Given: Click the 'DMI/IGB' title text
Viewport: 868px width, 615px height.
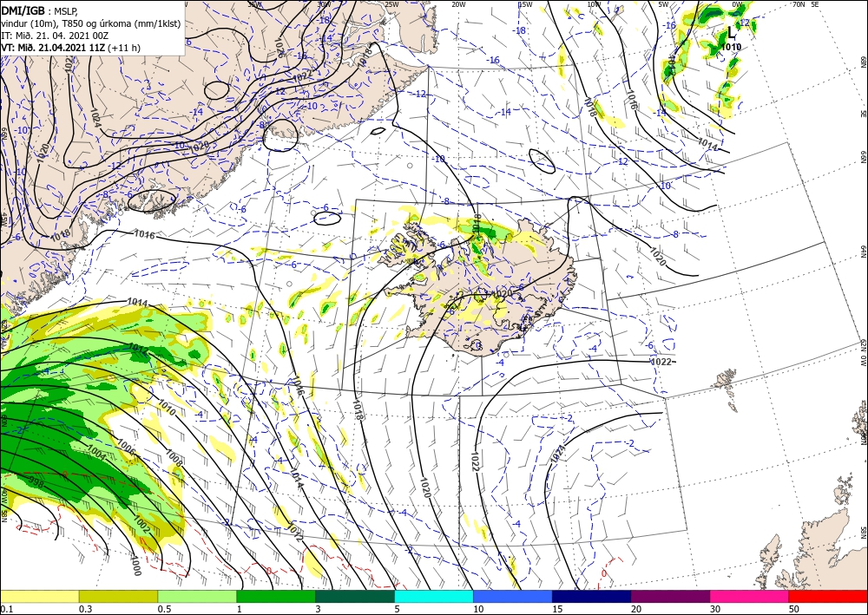Looking at the screenshot, I should click(23, 10).
